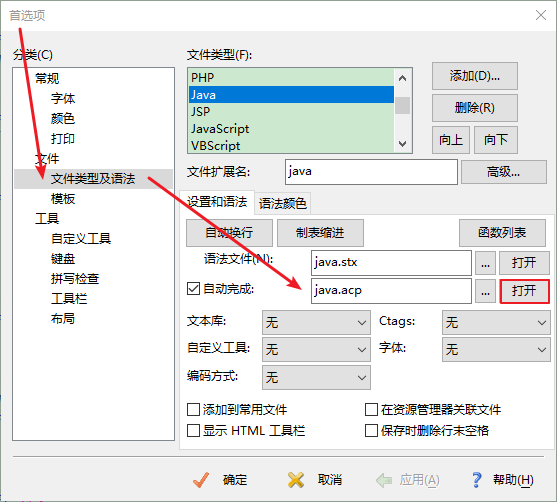Switch to the 设置和语法 tab
The width and height of the screenshot is (558, 502).
[x=217, y=202]
